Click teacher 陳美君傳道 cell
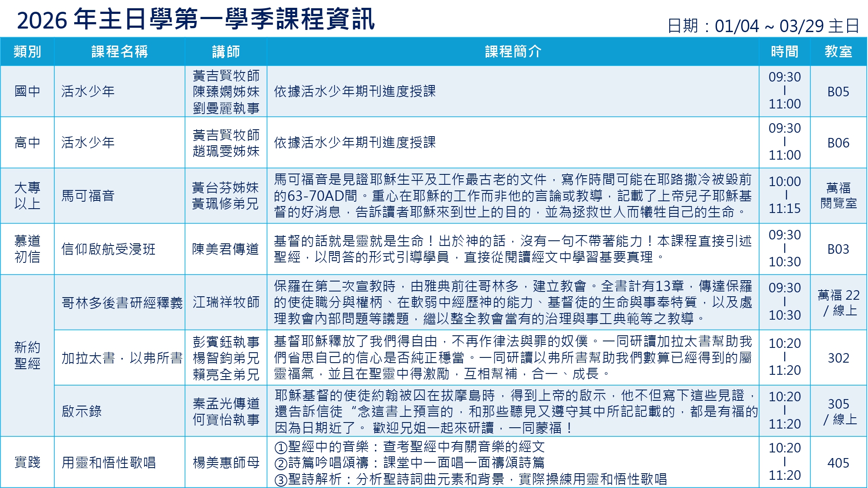The height and width of the screenshot is (488, 868). [x=226, y=249]
